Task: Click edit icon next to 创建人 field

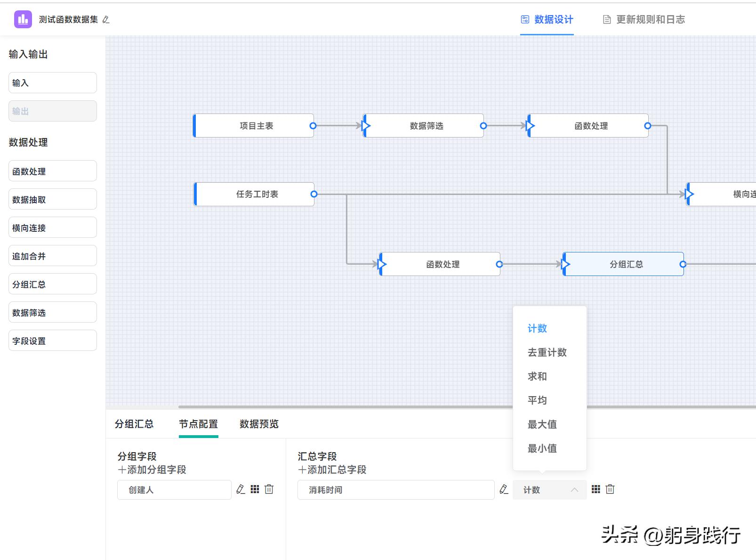Action: tap(241, 489)
